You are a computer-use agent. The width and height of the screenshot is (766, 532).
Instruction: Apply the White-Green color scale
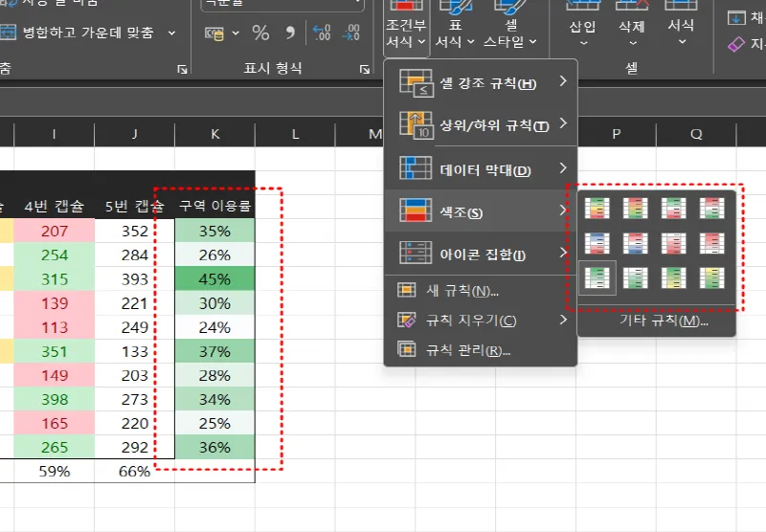[x=635, y=278]
